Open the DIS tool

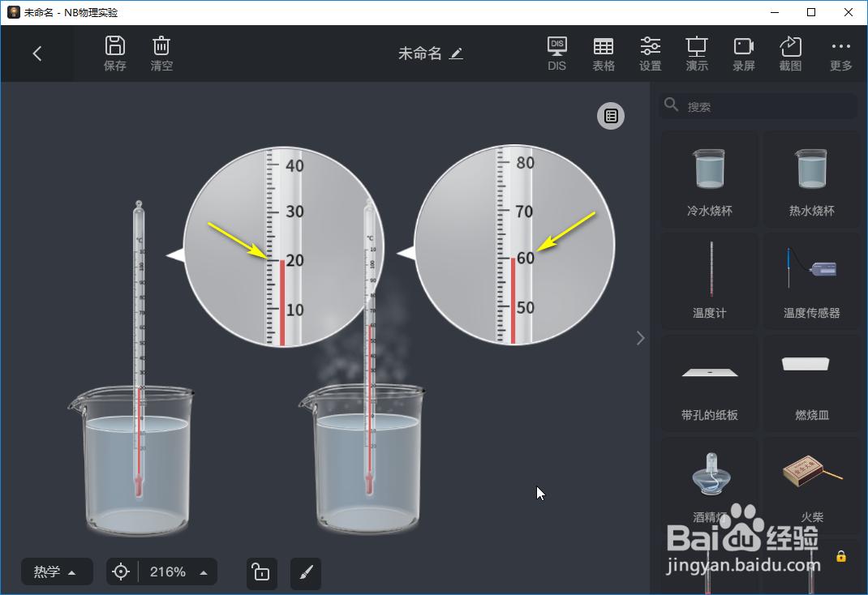click(556, 54)
